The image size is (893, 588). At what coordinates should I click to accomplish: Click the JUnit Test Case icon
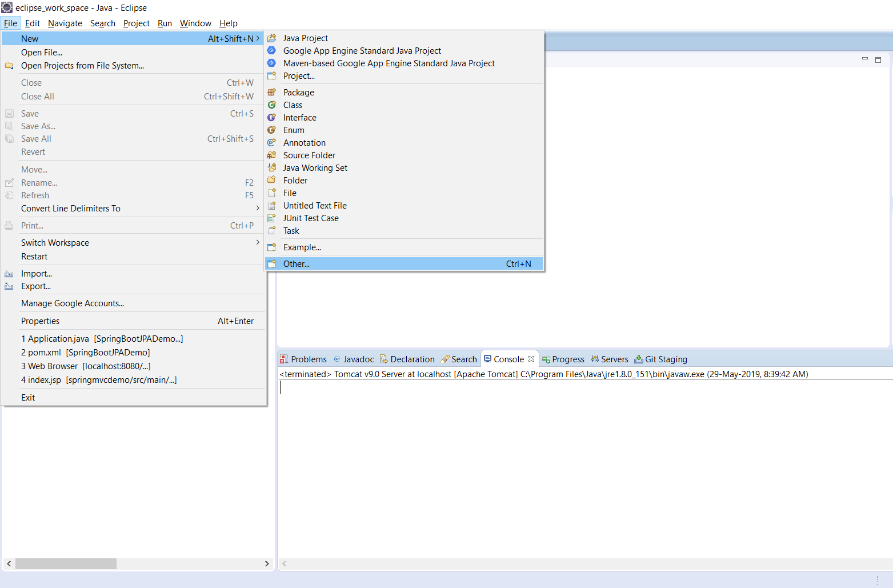click(x=272, y=218)
